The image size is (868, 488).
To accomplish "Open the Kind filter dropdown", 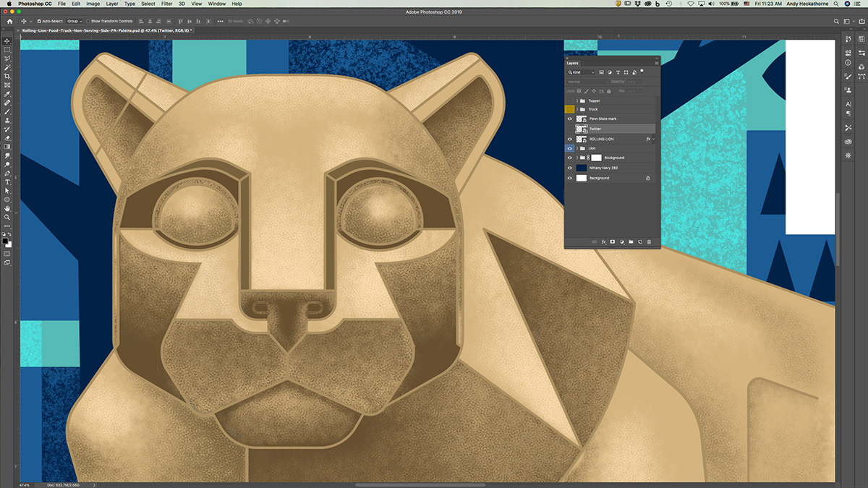I will tap(581, 72).
